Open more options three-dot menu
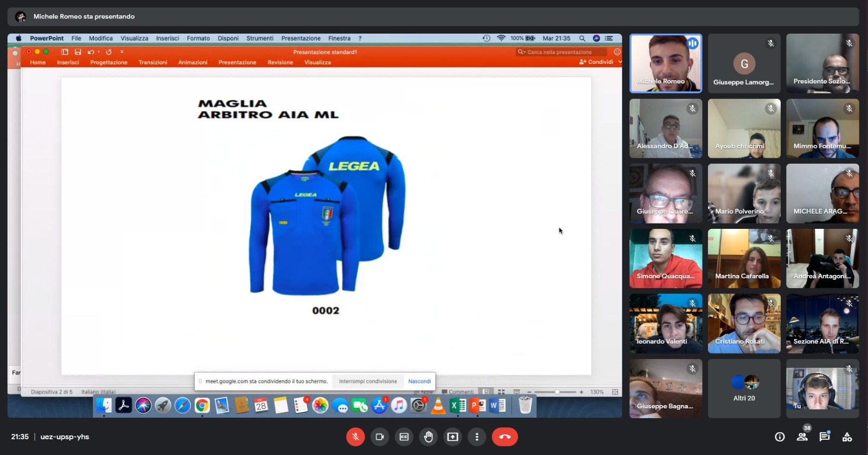The image size is (868, 455). pyautogui.click(x=477, y=437)
